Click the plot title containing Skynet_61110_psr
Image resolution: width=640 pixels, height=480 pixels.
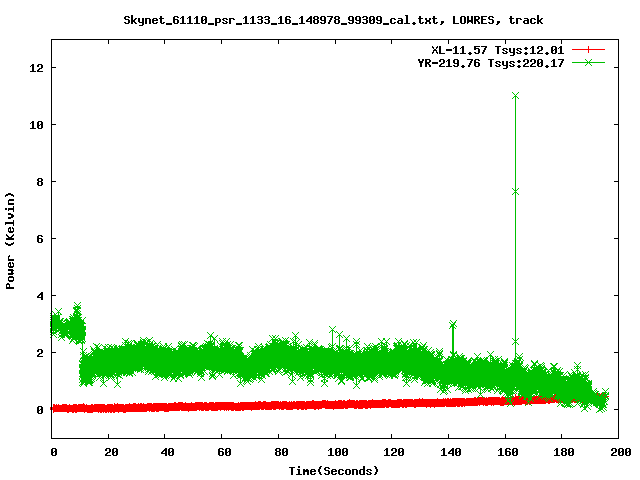333,19
